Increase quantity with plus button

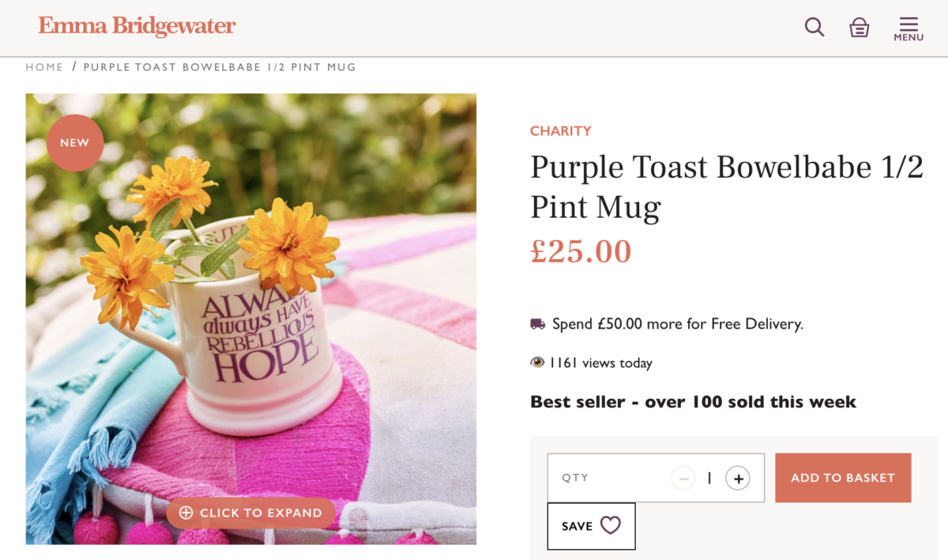tap(738, 478)
